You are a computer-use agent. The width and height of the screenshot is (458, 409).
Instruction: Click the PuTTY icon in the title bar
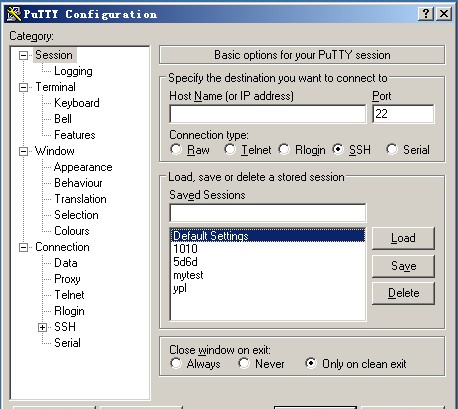click(x=14, y=14)
